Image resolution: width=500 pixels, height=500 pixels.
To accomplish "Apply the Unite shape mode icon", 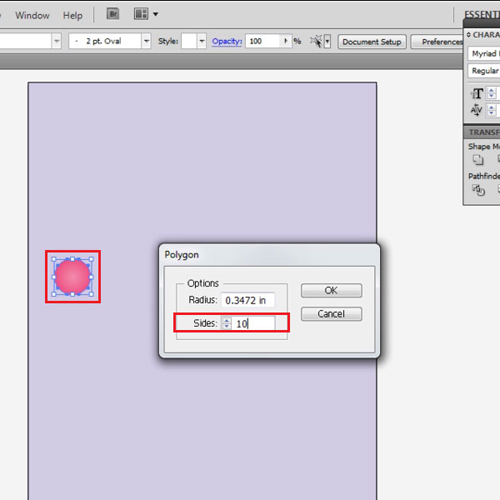I will [478, 160].
